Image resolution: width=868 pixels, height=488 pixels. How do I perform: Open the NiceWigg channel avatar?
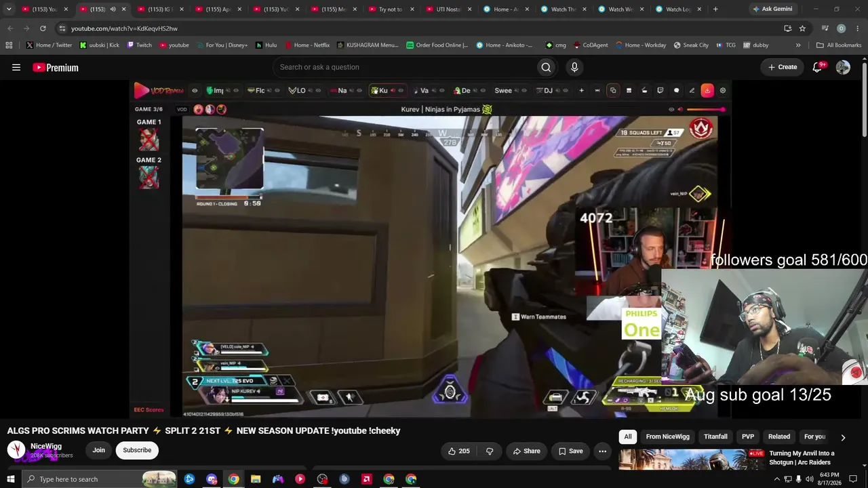[16, 450]
